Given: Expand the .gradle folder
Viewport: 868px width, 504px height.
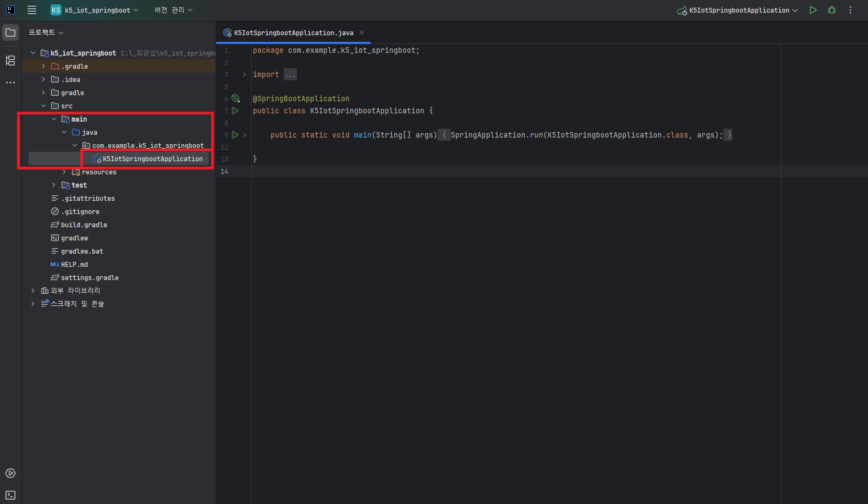Looking at the screenshot, I should pyautogui.click(x=43, y=66).
